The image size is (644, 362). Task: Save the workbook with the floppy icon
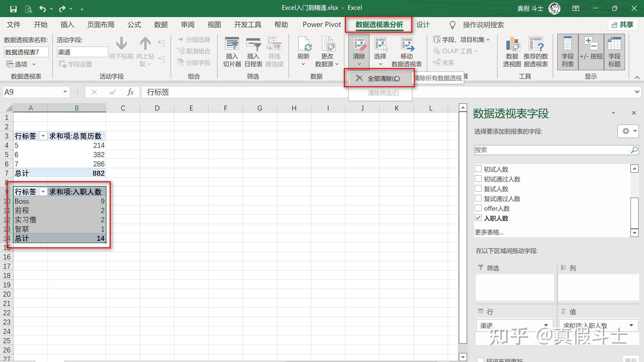(x=13, y=9)
